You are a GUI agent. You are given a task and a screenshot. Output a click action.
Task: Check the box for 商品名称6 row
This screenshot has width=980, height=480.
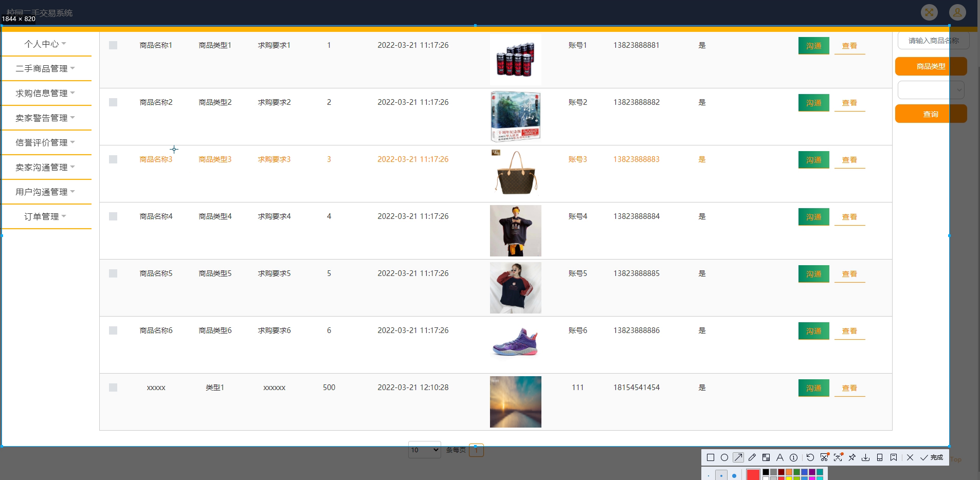point(113,330)
